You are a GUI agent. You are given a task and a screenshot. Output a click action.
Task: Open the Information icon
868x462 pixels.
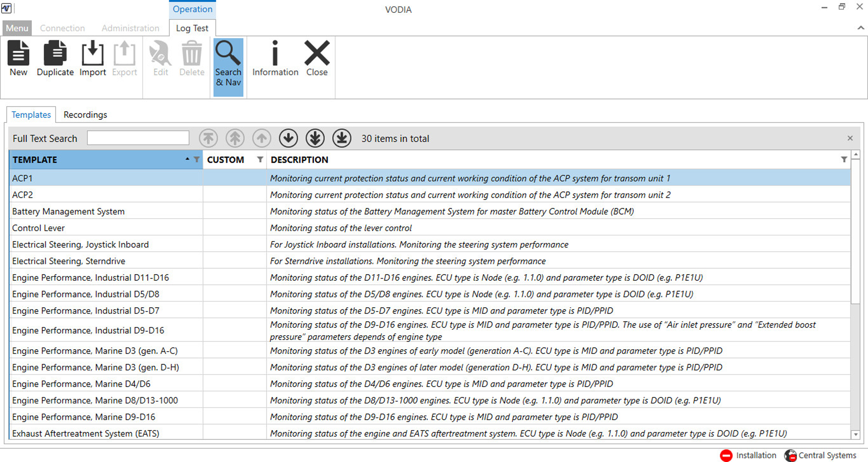(275, 58)
